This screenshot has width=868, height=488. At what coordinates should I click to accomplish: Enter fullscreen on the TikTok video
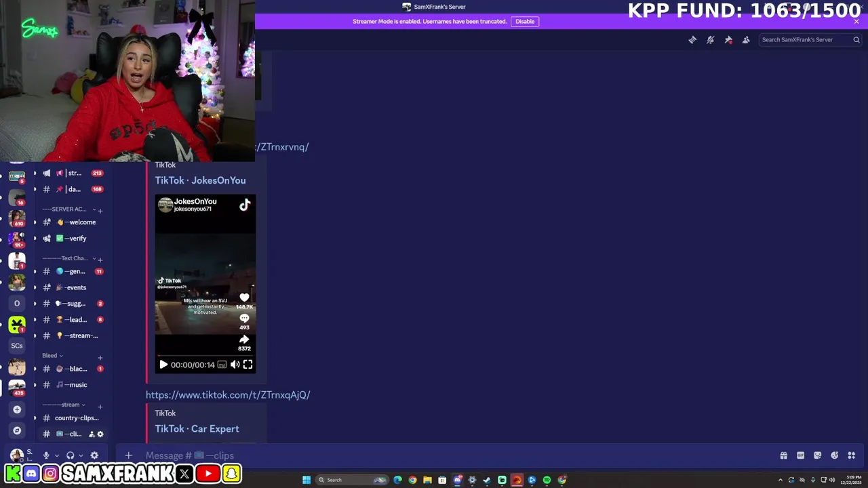248,365
